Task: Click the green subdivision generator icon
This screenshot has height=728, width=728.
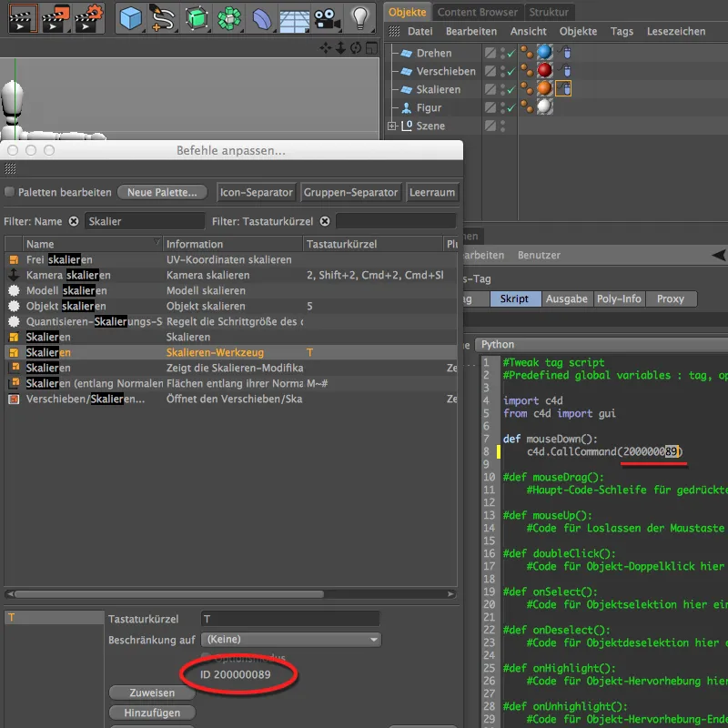Action: [x=196, y=18]
